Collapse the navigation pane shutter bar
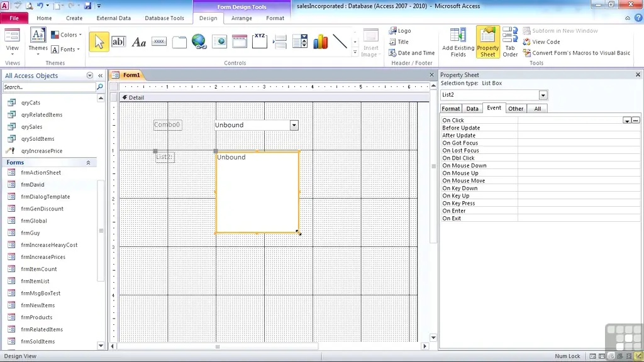This screenshot has height=362, width=644. [100, 75]
